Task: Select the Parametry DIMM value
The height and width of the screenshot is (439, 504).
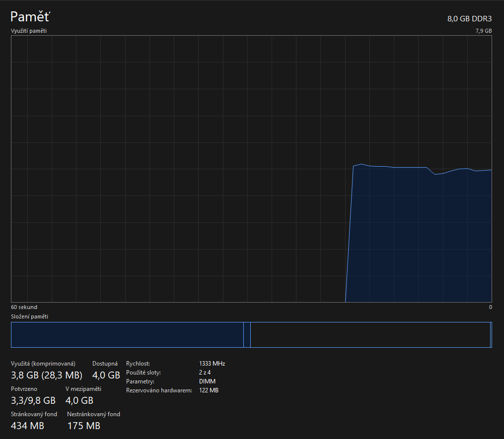Action: coord(207,381)
